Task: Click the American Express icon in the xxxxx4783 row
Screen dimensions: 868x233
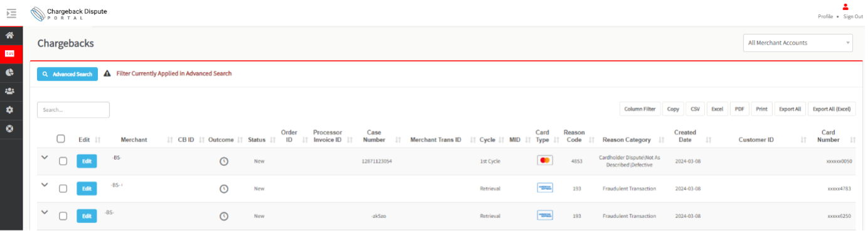Action: pos(545,188)
